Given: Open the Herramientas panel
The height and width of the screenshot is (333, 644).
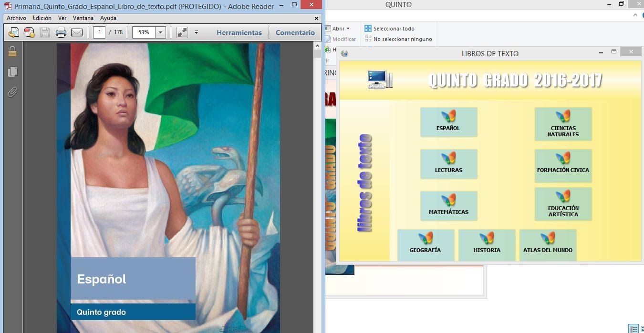Looking at the screenshot, I should pyautogui.click(x=239, y=32).
